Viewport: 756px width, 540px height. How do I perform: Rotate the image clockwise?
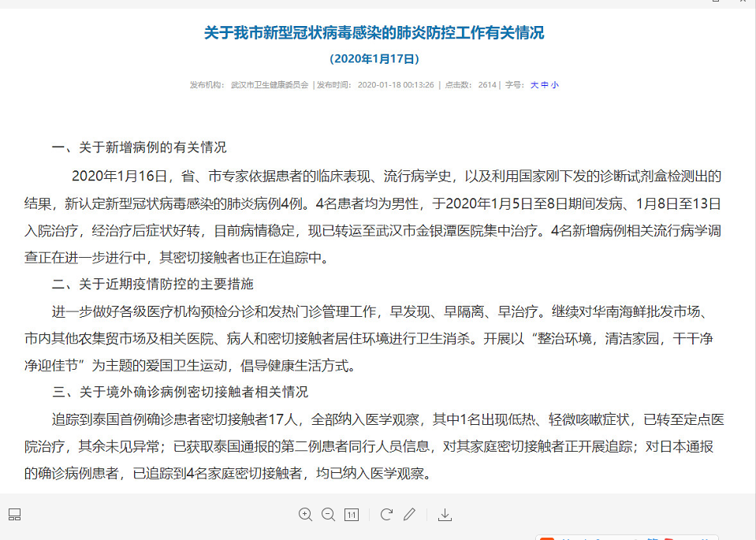pyautogui.click(x=386, y=515)
